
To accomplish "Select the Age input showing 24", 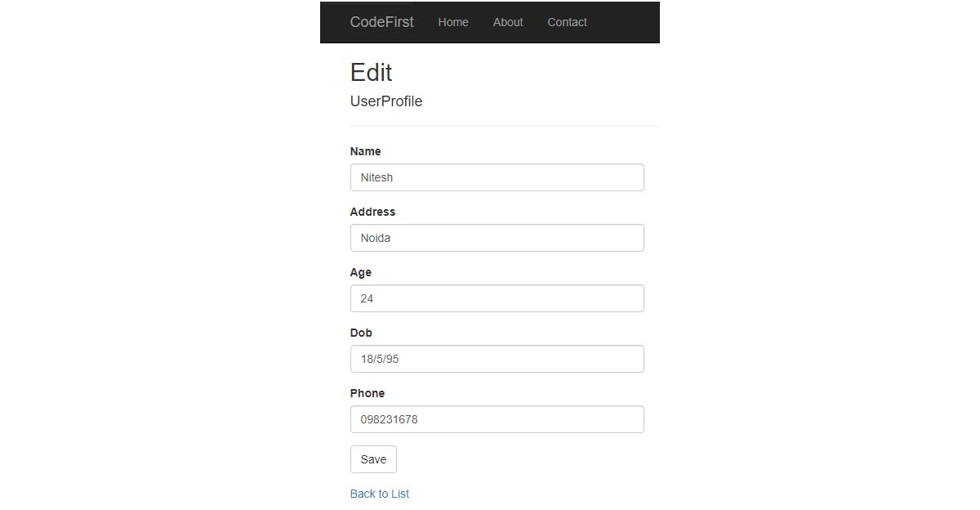I will 497,298.
